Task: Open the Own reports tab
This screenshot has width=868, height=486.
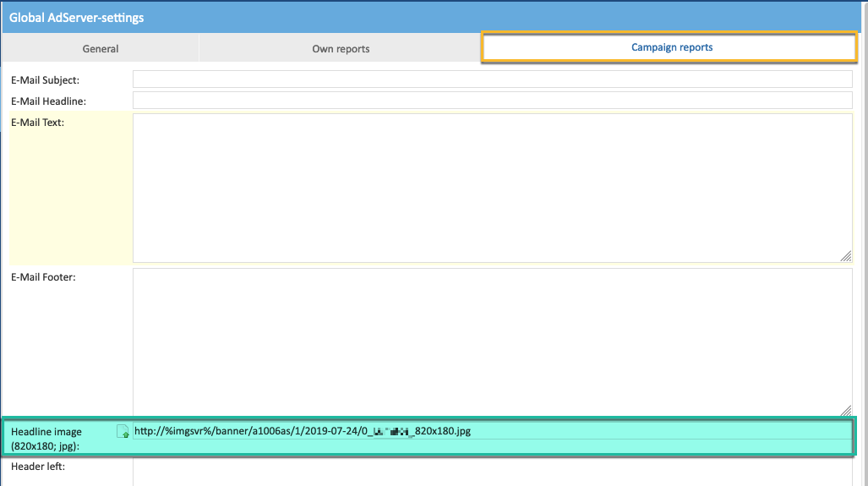Action: 341,49
